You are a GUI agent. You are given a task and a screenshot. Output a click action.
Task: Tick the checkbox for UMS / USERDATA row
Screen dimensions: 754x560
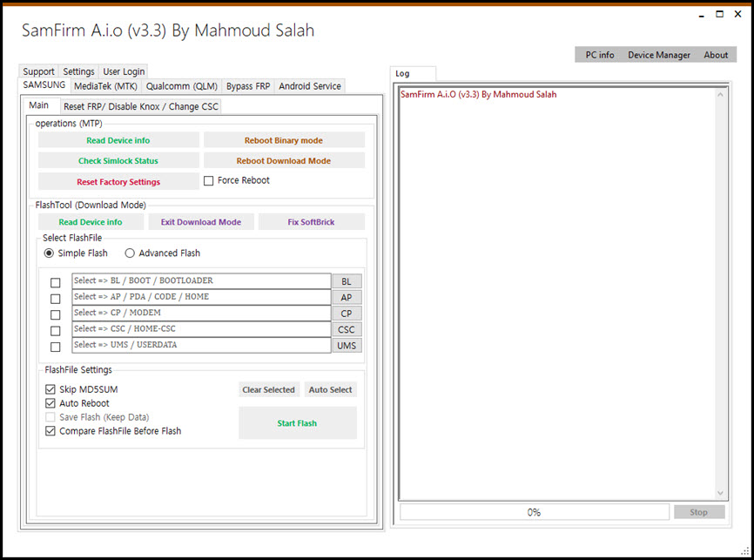pyautogui.click(x=56, y=347)
